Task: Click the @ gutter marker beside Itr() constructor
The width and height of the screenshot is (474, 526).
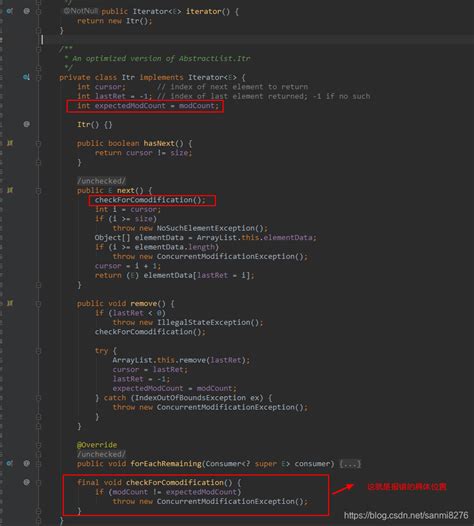Action: pos(27,124)
